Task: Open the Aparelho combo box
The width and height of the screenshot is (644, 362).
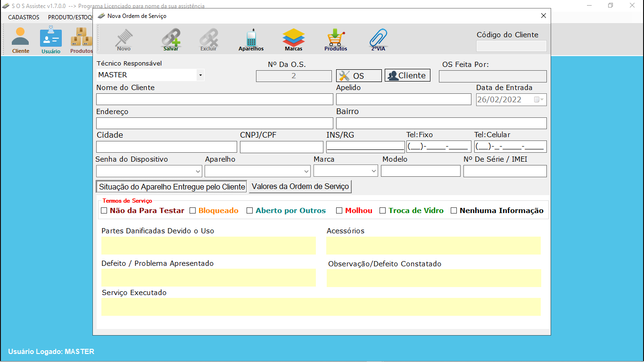Action: pos(306,171)
